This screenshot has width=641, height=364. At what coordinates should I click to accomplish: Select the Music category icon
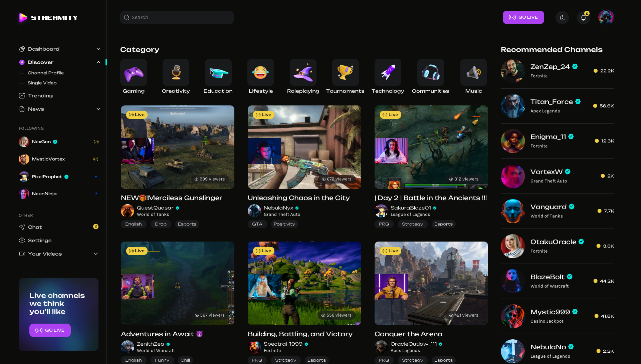(473, 72)
